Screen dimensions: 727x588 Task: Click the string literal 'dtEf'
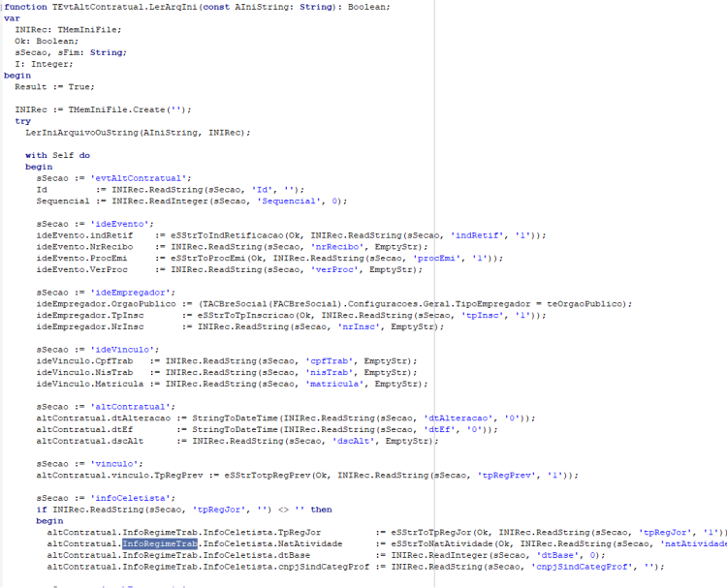[438, 429]
